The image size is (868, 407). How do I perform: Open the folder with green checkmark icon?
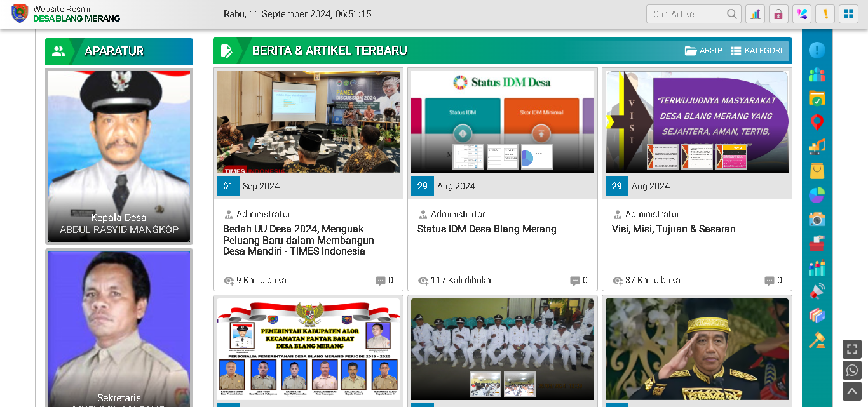click(817, 98)
